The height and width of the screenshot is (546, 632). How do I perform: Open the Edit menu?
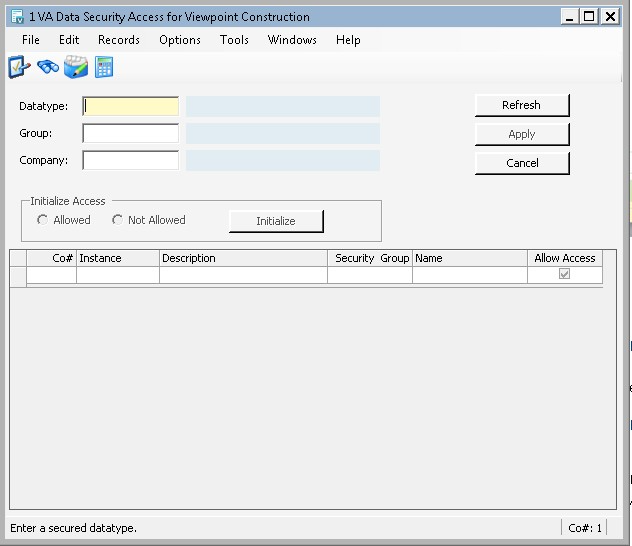[69, 40]
